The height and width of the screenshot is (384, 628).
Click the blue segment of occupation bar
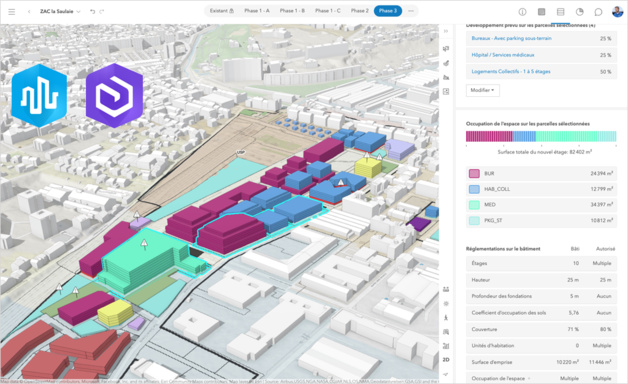pyautogui.click(x=524, y=137)
